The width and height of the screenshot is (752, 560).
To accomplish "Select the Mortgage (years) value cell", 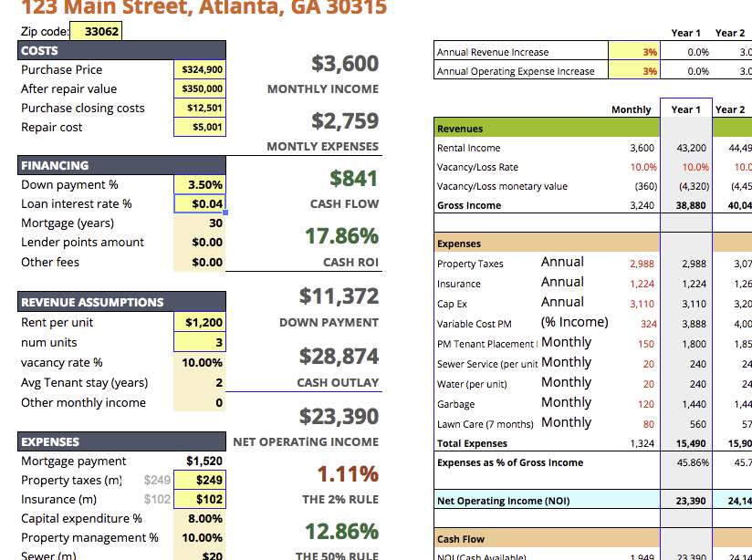I will tap(199, 223).
